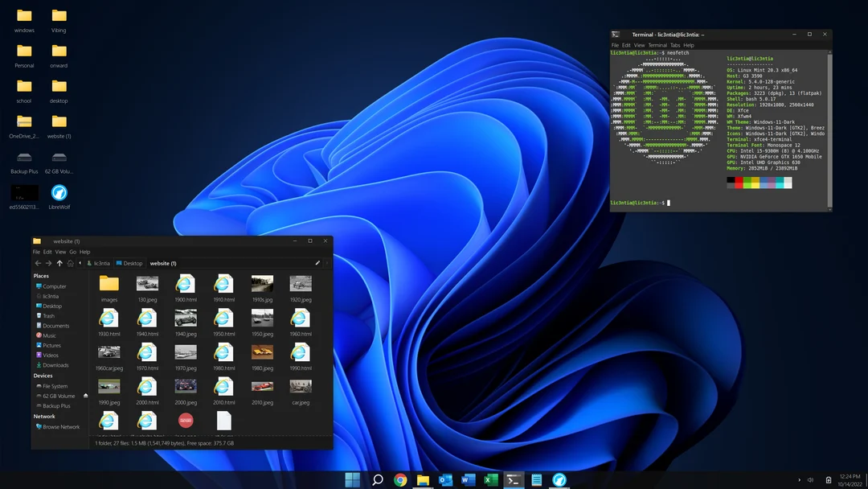Open the terminal from the taskbar
The width and height of the screenshot is (868, 489).
pos(514,479)
